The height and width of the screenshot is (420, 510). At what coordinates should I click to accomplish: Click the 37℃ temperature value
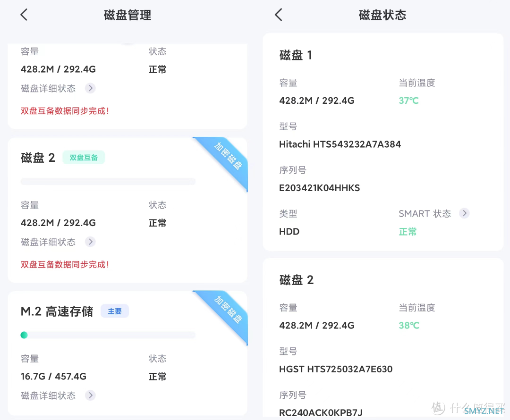[x=408, y=101]
